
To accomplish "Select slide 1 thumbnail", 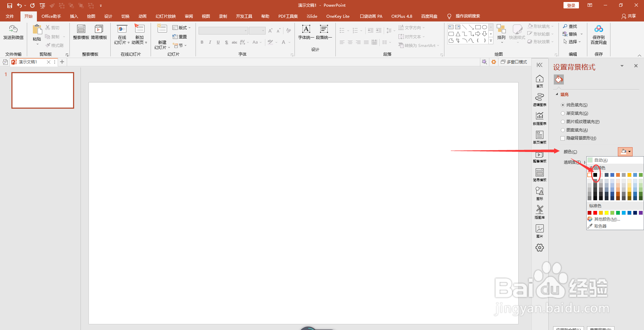I will [x=43, y=90].
